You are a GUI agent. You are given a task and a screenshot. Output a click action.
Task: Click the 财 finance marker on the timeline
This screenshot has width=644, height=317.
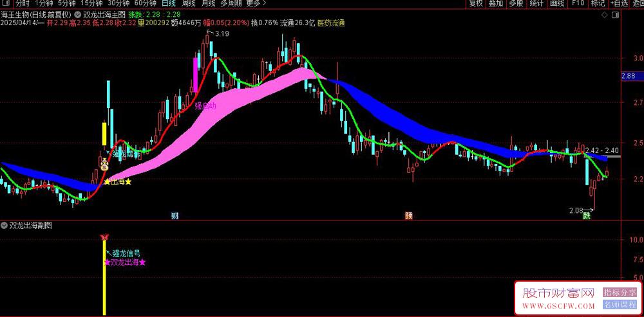click(x=175, y=215)
